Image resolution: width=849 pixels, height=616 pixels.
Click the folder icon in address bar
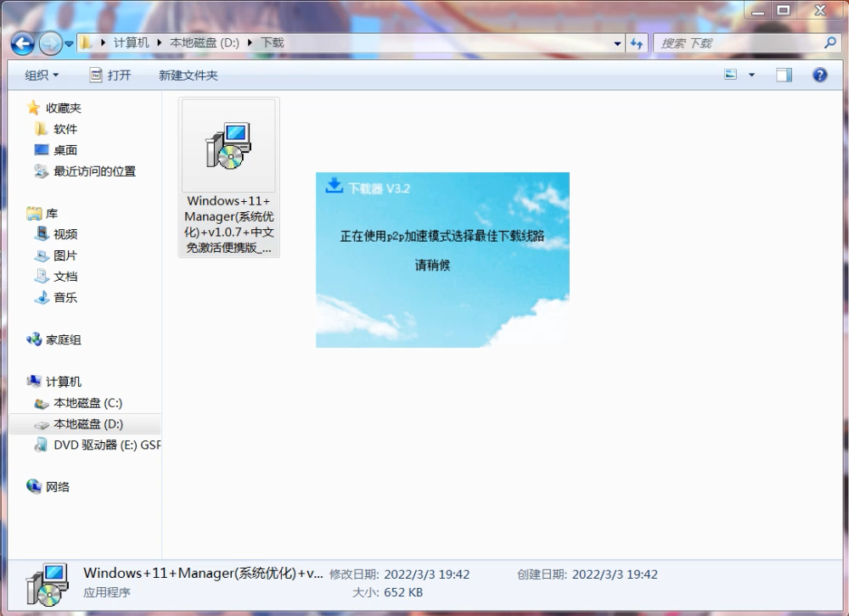(x=86, y=42)
